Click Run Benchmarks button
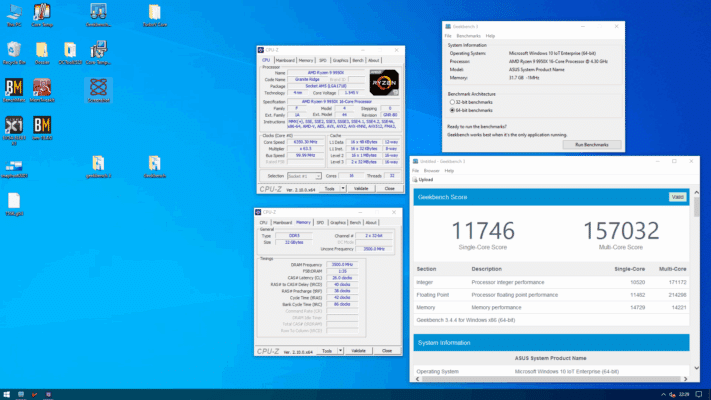711x400 pixels. pos(591,145)
